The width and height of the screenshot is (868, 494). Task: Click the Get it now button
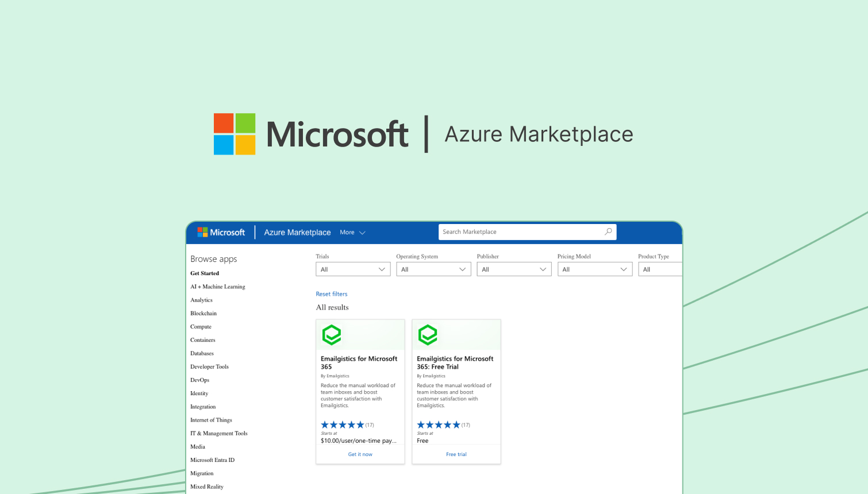point(360,454)
